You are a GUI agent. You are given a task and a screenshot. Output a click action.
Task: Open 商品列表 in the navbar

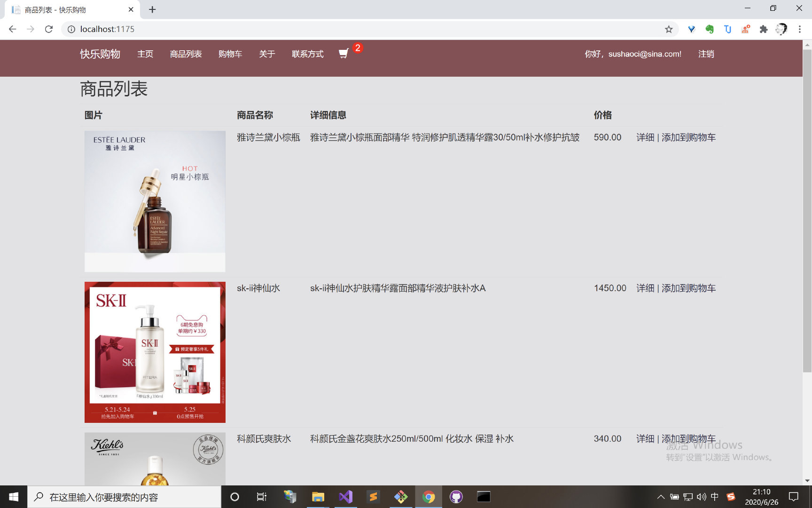click(186, 54)
